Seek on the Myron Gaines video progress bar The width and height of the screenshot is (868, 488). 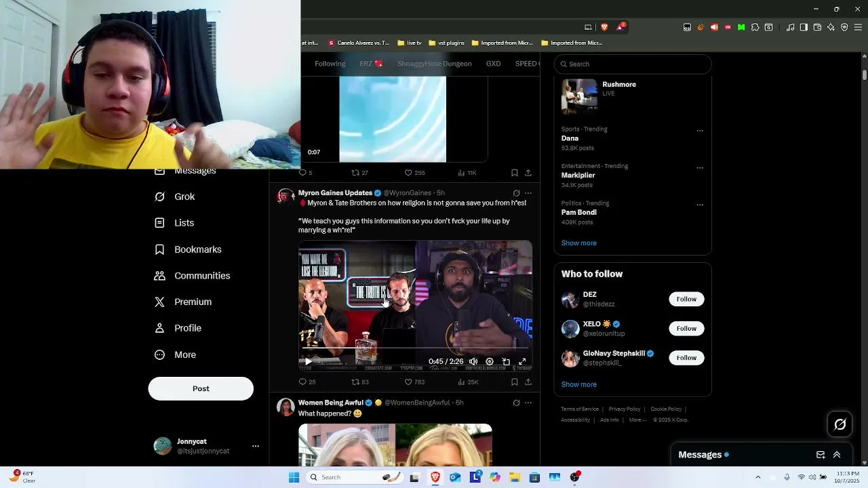(415, 348)
